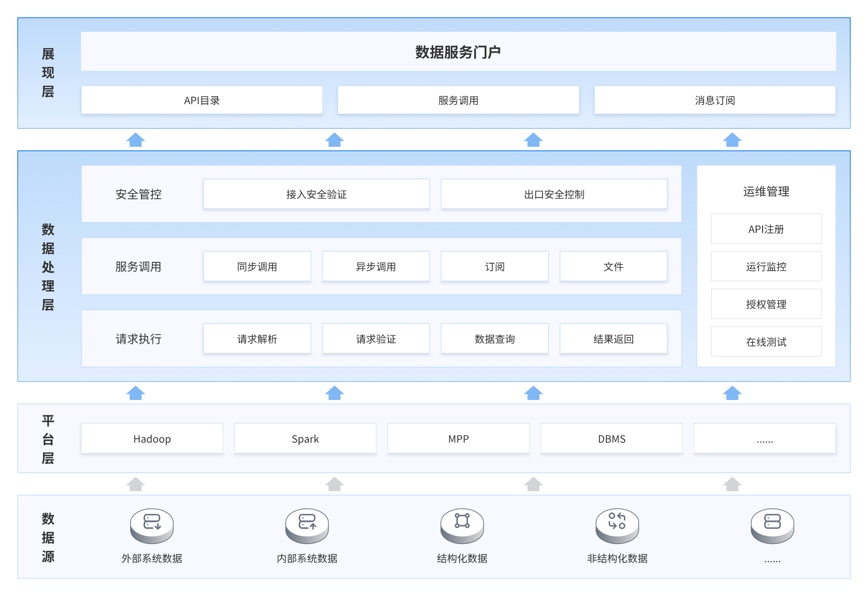Click the 数据查询 box

[x=494, y=339]
